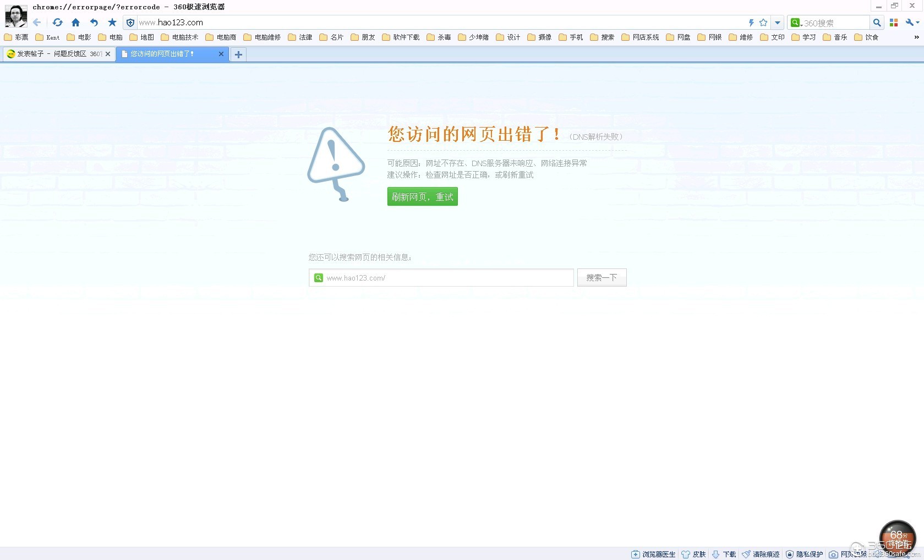
Task: Open the 电影 bookmark folder
Action: coord(79,37)
